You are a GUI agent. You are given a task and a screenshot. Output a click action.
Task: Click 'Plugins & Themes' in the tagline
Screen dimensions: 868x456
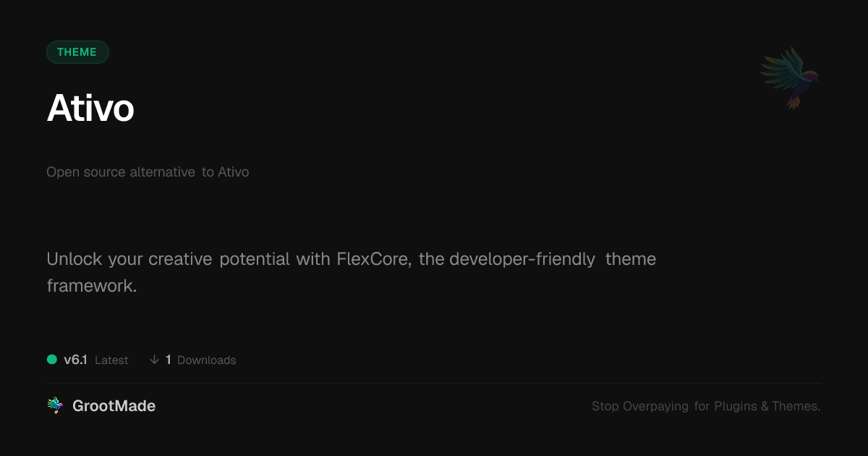coord(767,406)
